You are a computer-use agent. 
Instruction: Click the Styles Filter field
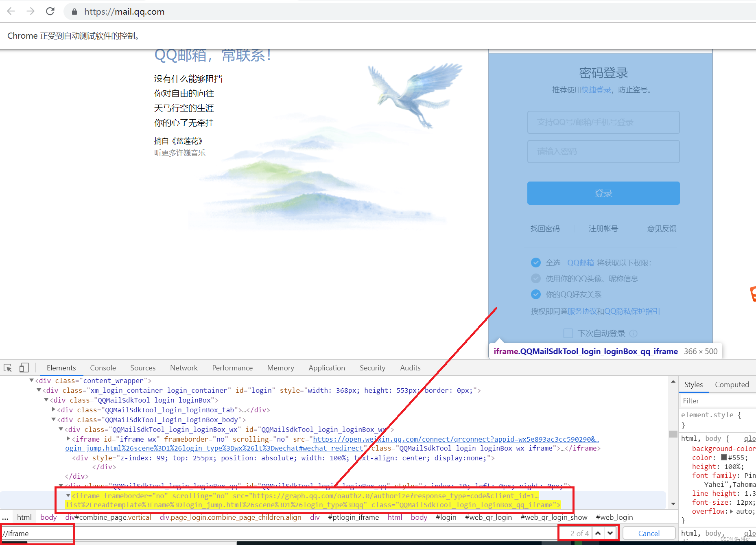coord(718,401)
